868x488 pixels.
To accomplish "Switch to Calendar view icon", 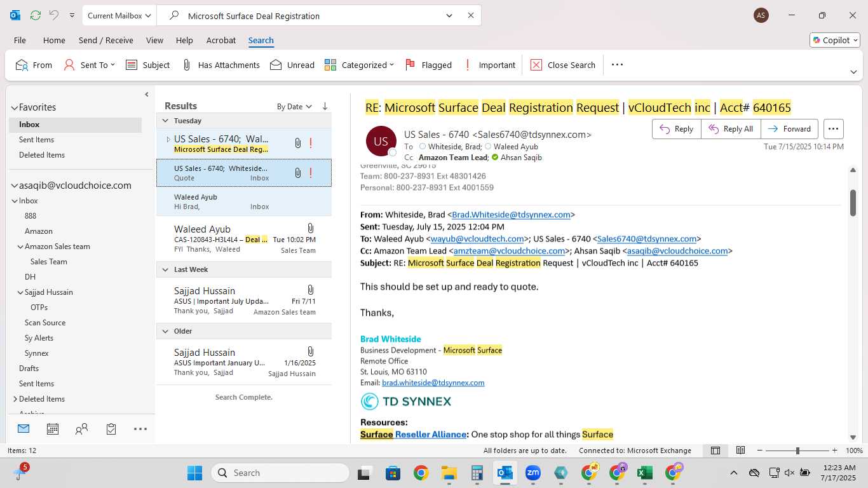I will (53, 429).
